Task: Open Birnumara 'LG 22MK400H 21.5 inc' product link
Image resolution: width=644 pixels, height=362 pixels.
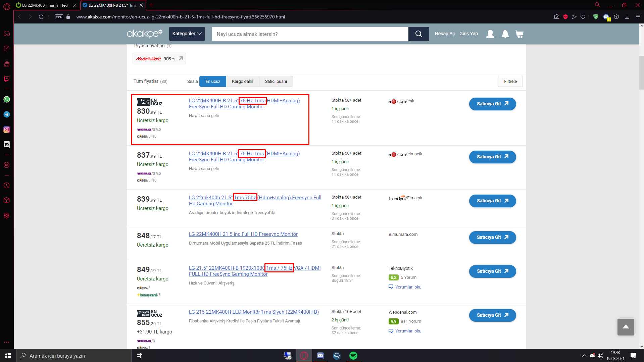Action: coord(243,234)
